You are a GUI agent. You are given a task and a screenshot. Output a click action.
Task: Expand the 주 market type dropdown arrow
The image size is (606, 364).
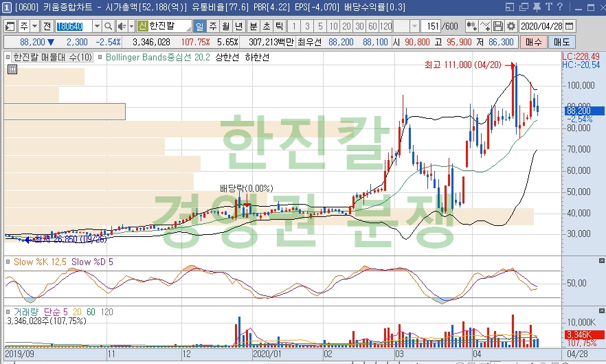pos(35,26)
